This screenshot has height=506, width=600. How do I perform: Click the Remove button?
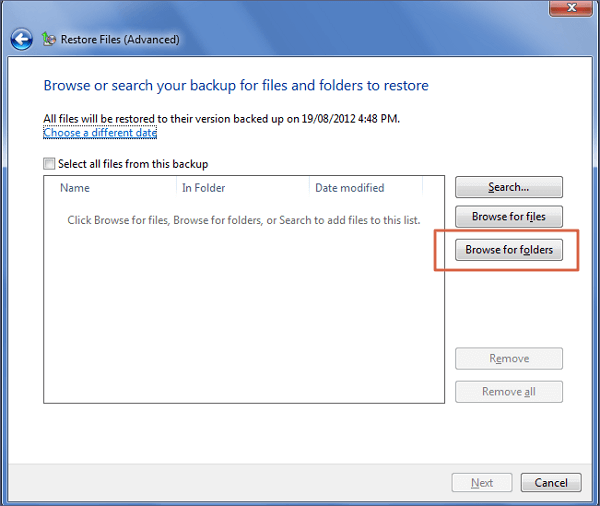coord(508,359)
